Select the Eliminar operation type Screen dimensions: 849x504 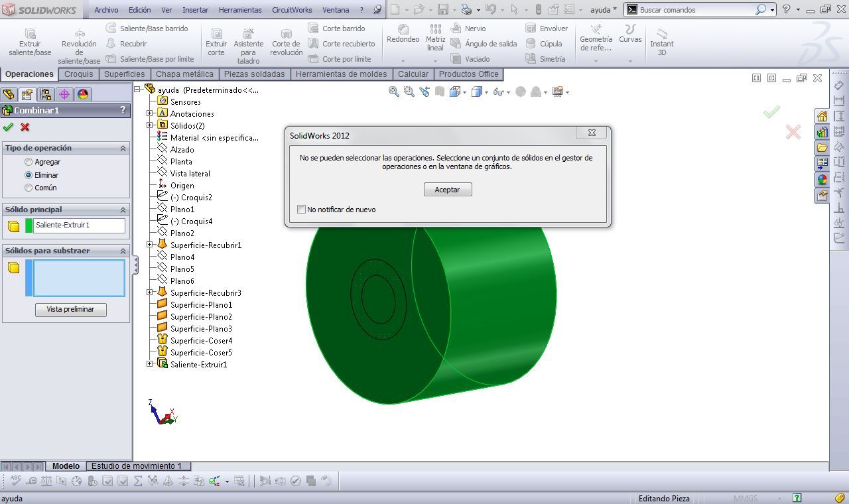(x=29, y=175)
